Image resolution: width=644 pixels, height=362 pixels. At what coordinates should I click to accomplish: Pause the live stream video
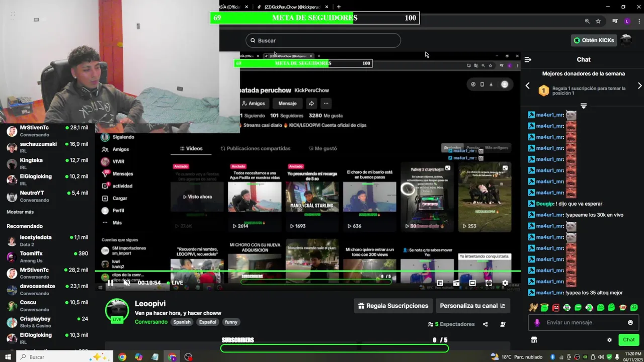[x=110, y=283]
